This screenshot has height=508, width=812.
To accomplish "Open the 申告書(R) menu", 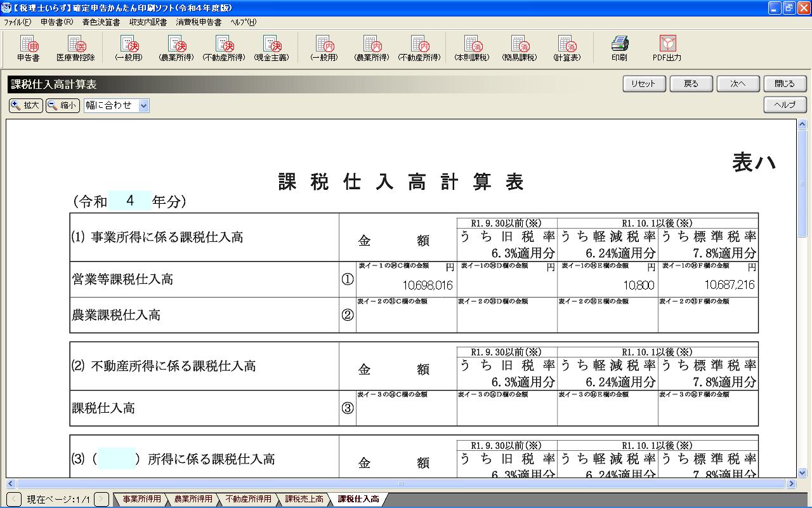I will [56, 22].
